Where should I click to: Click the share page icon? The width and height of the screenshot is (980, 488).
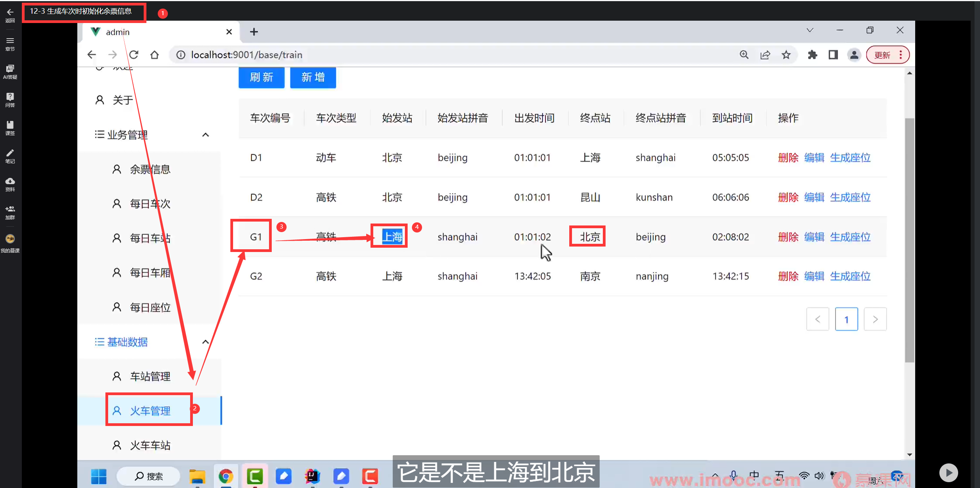pos(765,55)
